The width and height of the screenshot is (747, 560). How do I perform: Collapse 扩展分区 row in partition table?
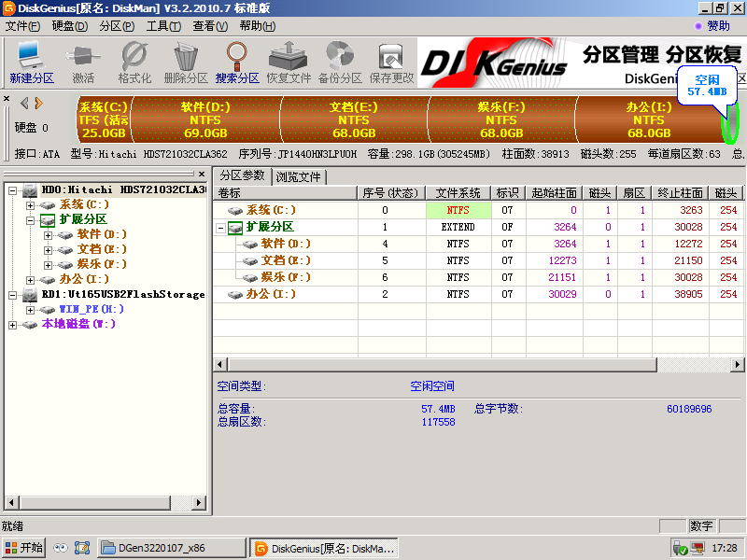pos(220,228)
